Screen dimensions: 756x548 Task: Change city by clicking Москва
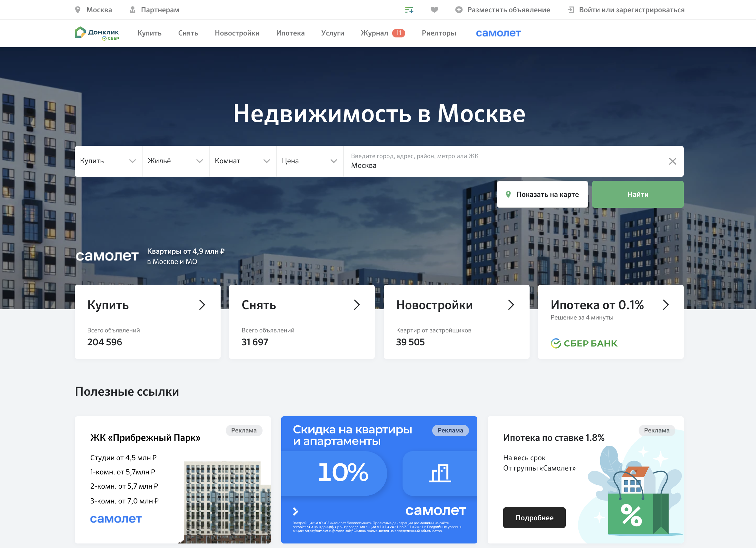99,10
